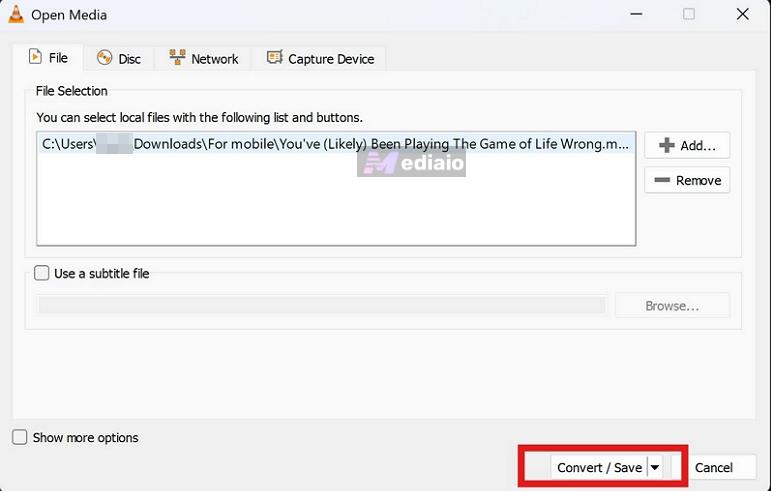Viewport: 771px width, 491px height.
Task: Switch to the File tab
Action: pos(48,58)
